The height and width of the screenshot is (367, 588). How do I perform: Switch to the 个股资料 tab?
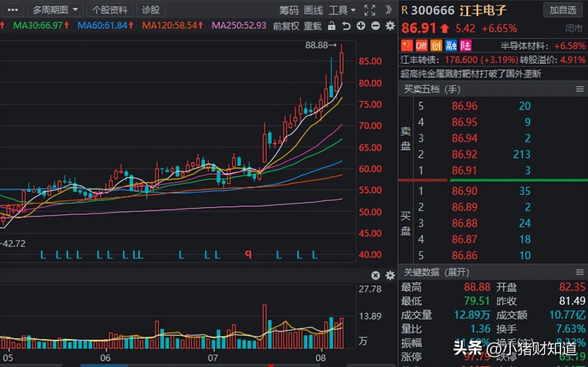click(x=109, y=10)
